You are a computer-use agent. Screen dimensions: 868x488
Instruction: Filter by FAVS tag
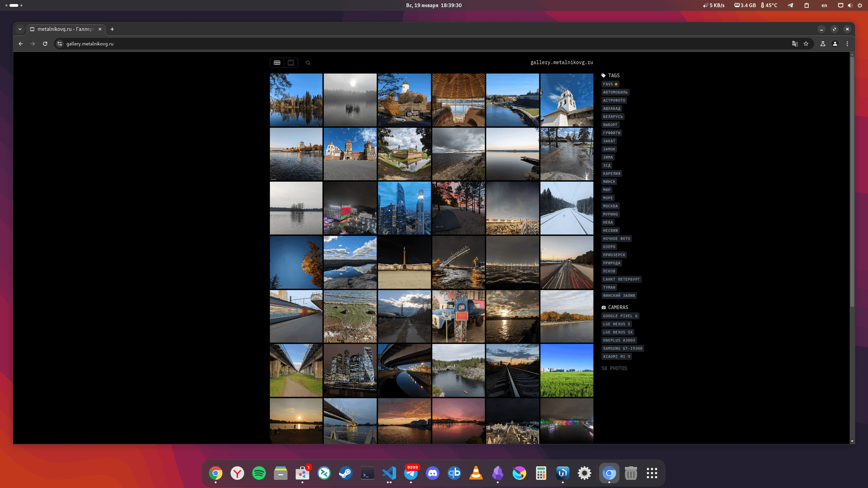(610, 84)
